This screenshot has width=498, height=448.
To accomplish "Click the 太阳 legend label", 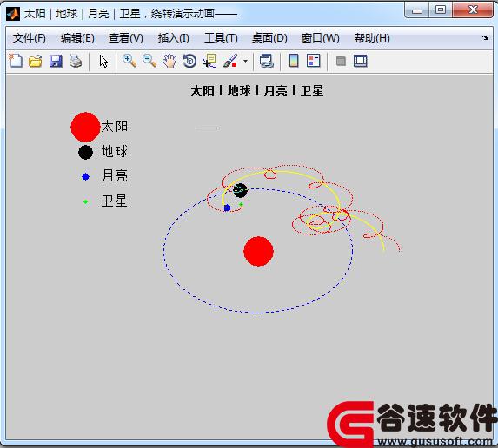I will click(x=115, y=126).
